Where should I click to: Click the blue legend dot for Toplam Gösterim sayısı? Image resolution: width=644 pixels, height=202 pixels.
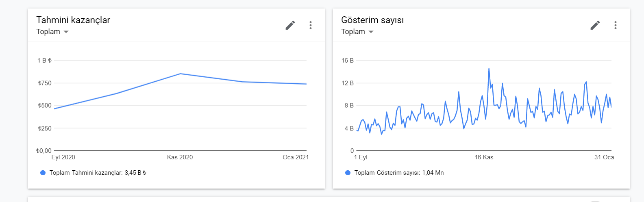(x=348, y=173)
